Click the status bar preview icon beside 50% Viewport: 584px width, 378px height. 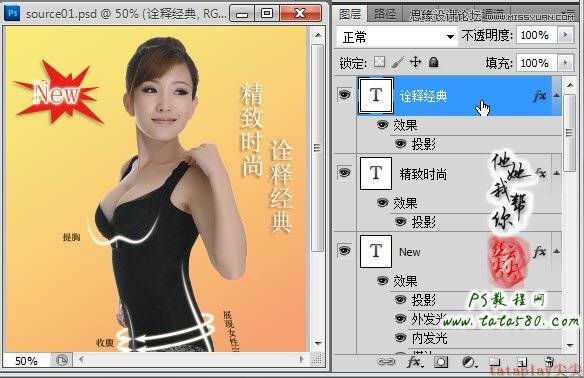pyautogui.click(x=61, y=360)
